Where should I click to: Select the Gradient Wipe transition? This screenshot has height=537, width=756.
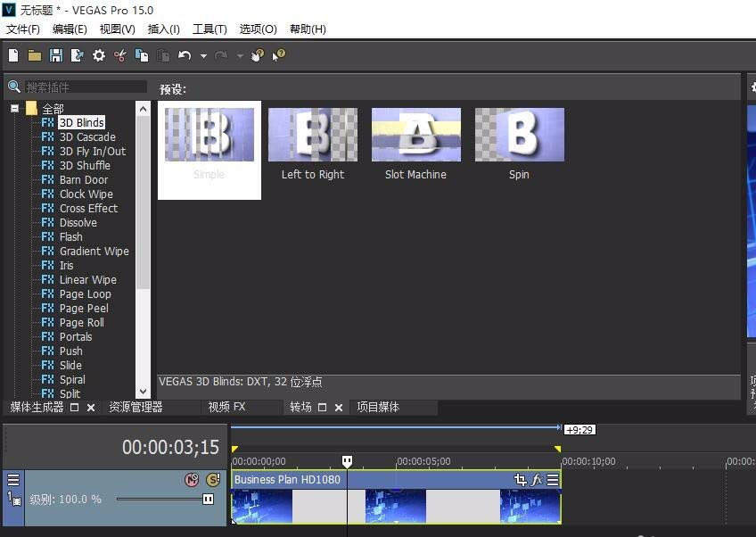pos(93,251)
